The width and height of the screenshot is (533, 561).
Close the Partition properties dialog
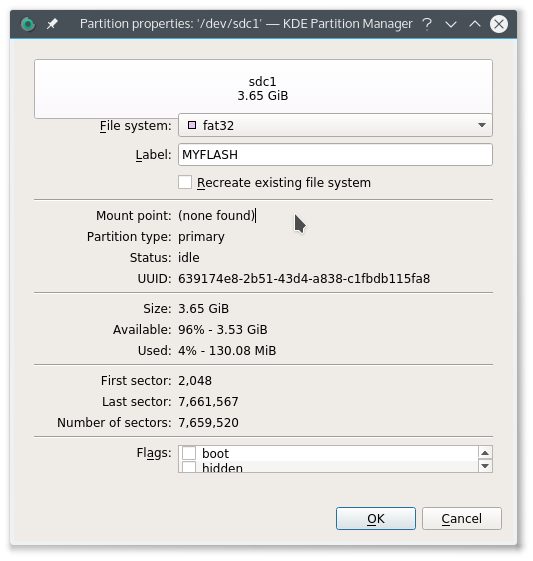click(499, 24)
